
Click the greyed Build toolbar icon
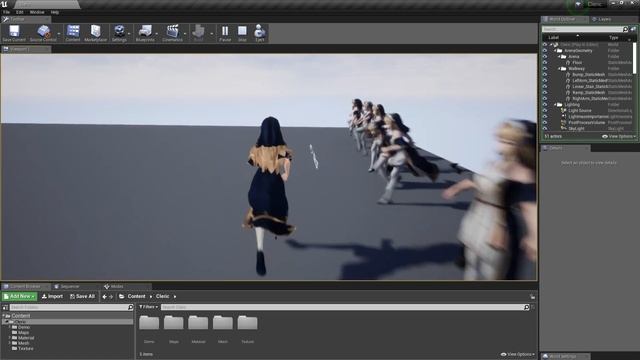198,31
